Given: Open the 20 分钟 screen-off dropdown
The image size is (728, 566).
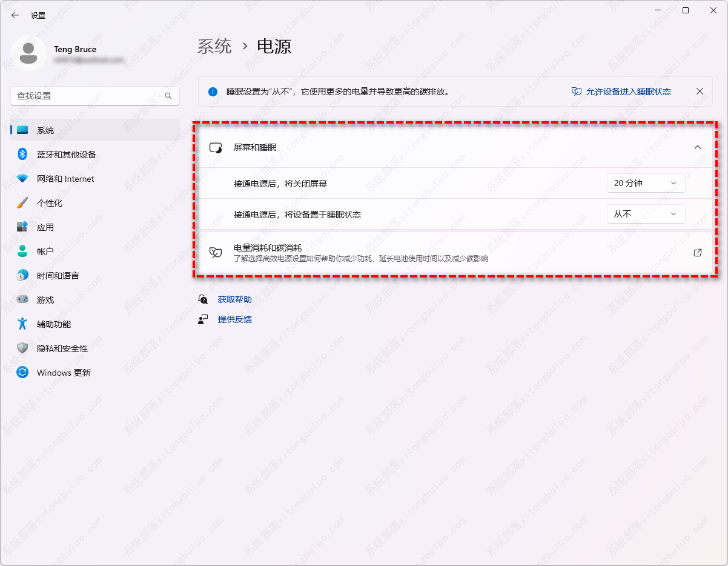Looking at the screenshot, I should point(646,183).
